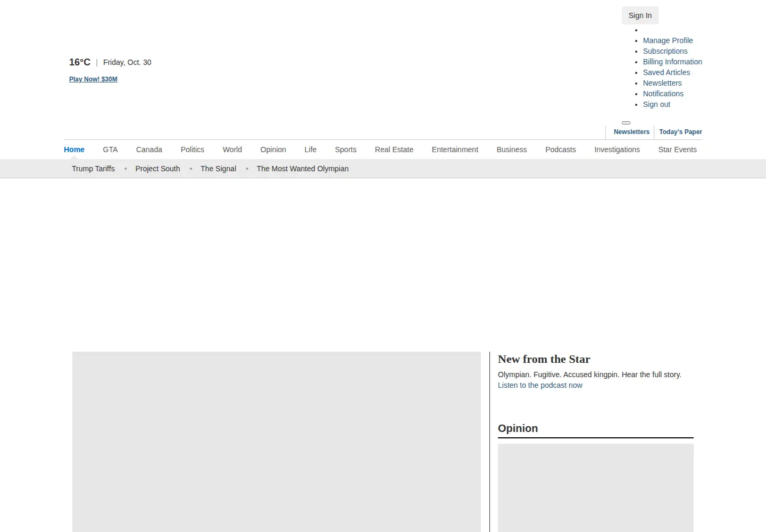Screen dimensions: 766x532
Task: Open The Signal topic
Action: tap(218, 169)
